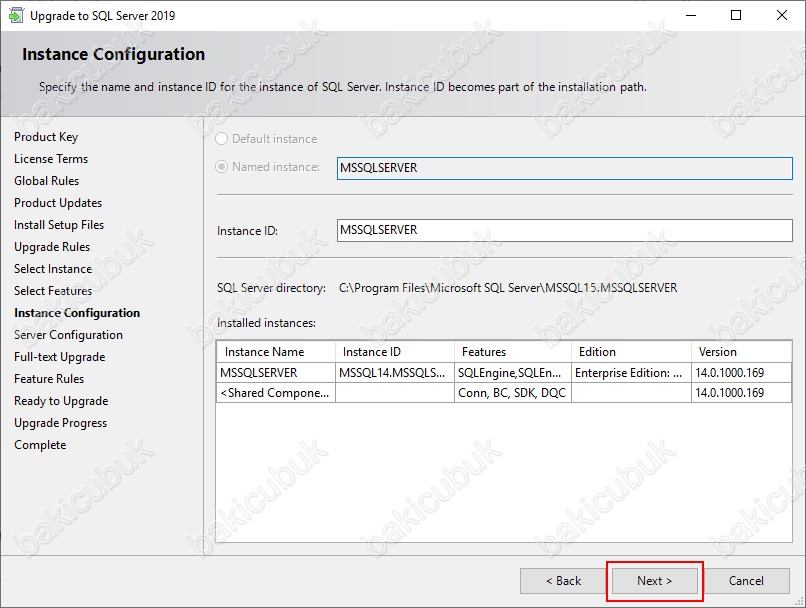Click version cell in MSSQLSERVER row

(741, 373)
